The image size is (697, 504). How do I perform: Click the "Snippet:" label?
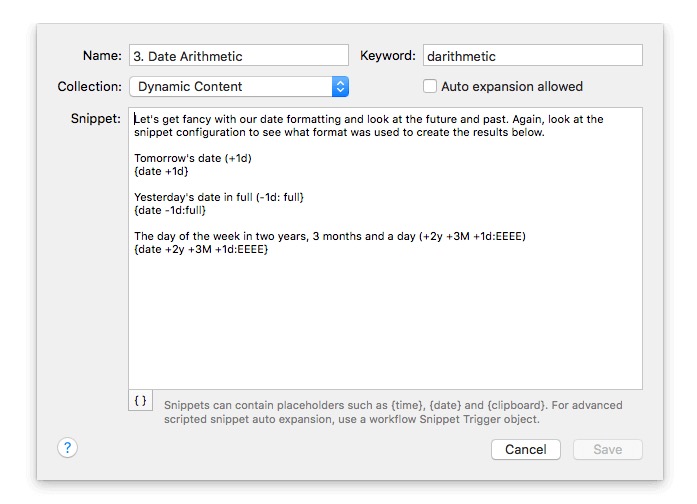pyautogui.click(x=96, y=119)
